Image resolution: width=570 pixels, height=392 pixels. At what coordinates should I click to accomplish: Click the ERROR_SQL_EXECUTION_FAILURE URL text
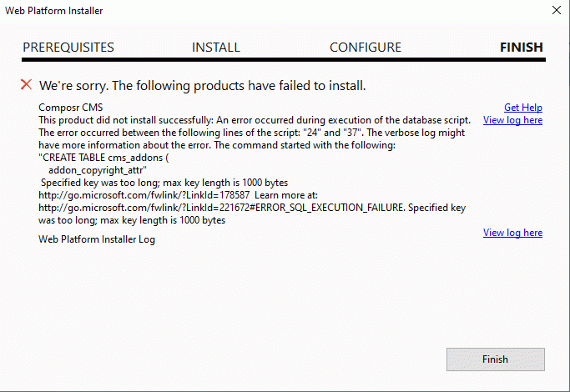pos(221,208)
